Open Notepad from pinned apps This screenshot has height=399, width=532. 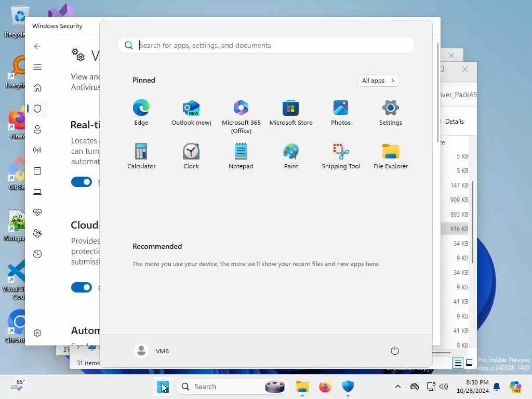pos(241,156)
